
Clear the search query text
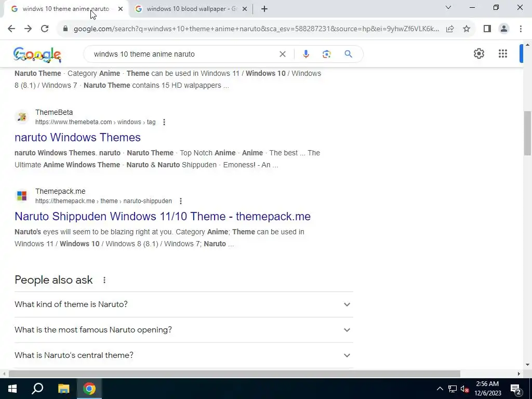point(282,54)
